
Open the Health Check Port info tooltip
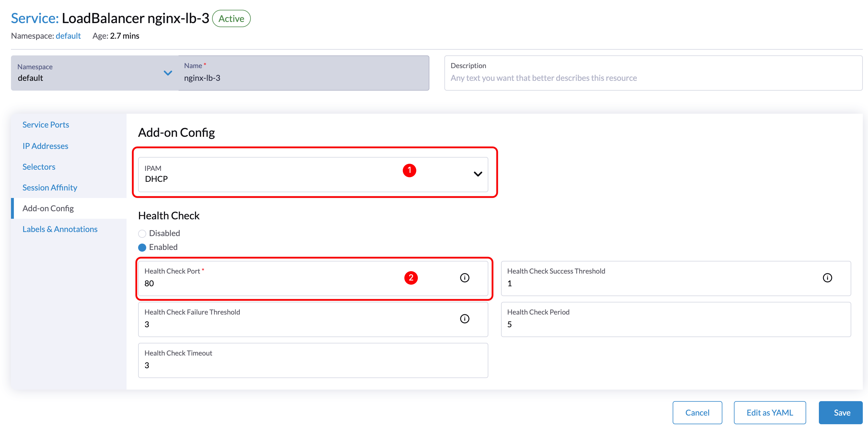pos(465,278)
